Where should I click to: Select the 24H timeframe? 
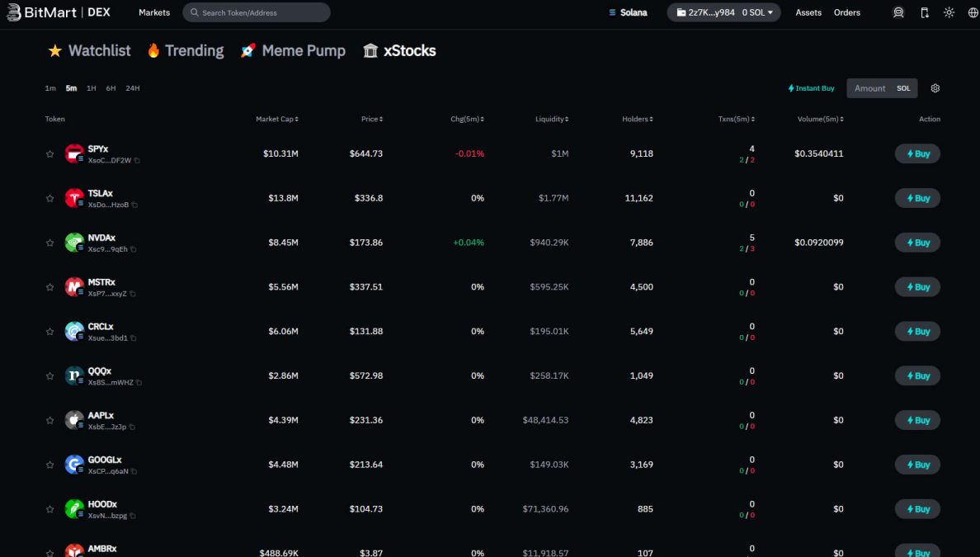tap(133, 88)
